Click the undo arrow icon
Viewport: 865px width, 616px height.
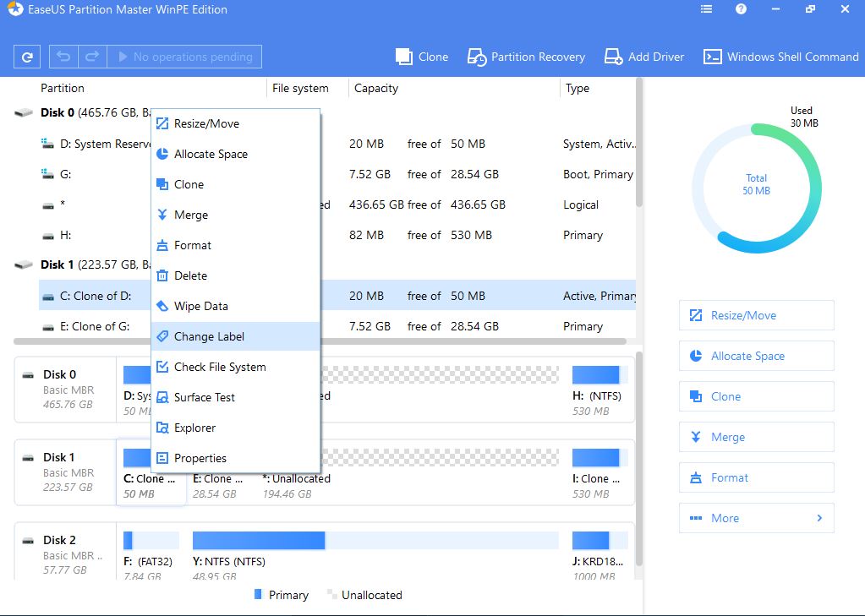click(x=63, y=57)
